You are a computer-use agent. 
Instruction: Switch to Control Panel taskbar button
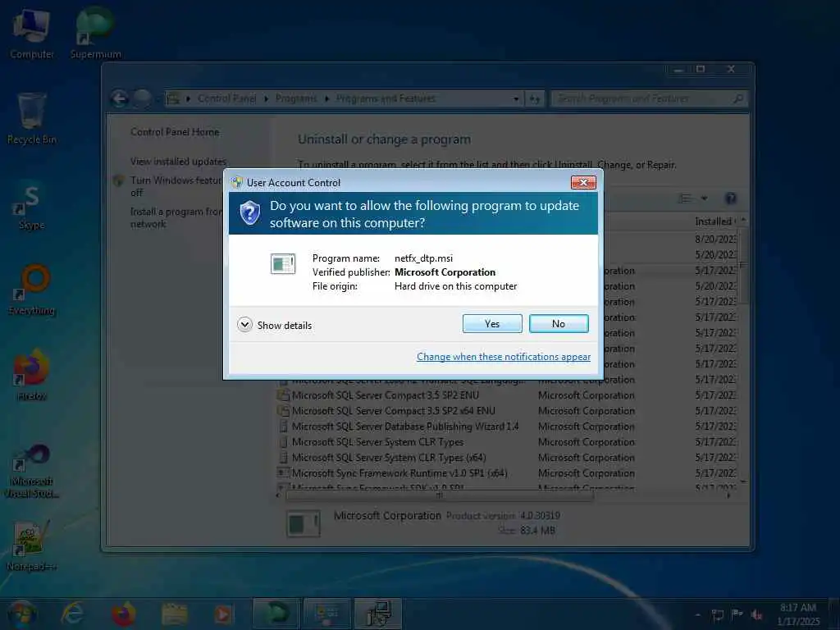click(326, 614)
